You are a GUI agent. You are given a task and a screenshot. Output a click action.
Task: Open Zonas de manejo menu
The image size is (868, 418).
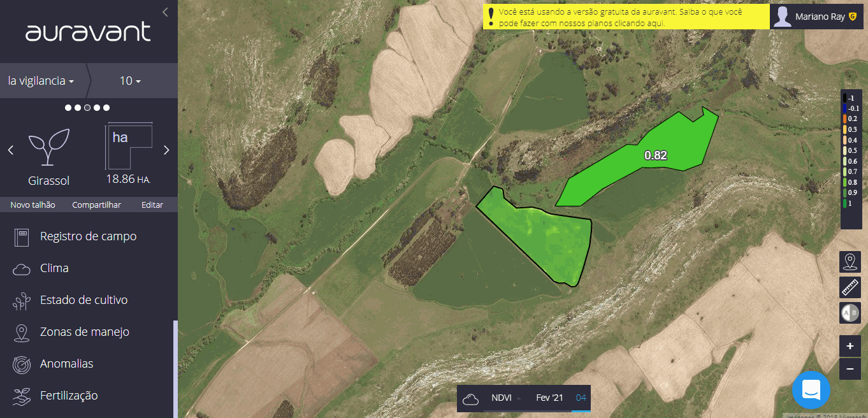click(x=84, y=332)
